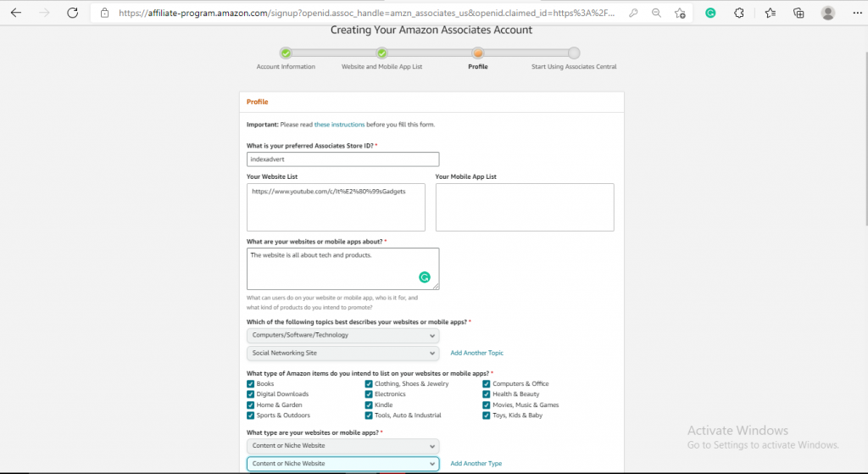Open the zoom out magnifier icon
This screenshot has height=474, width=868.
coord(657,13)
